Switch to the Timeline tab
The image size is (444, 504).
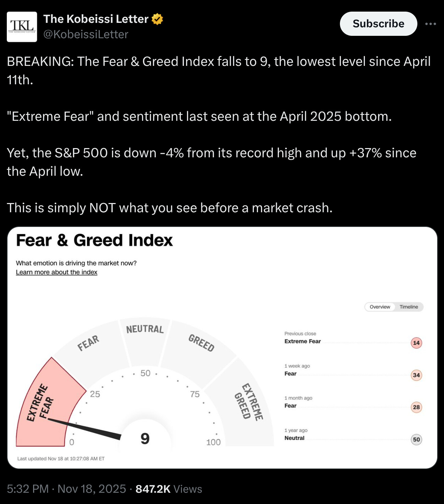[x=409, y=307]
